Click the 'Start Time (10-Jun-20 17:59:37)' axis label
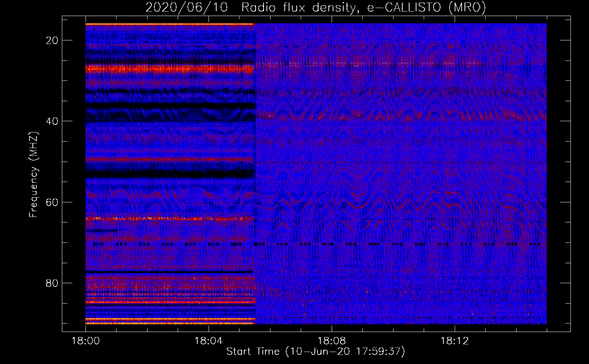589x364 pixels. click(x=316, y=352)
